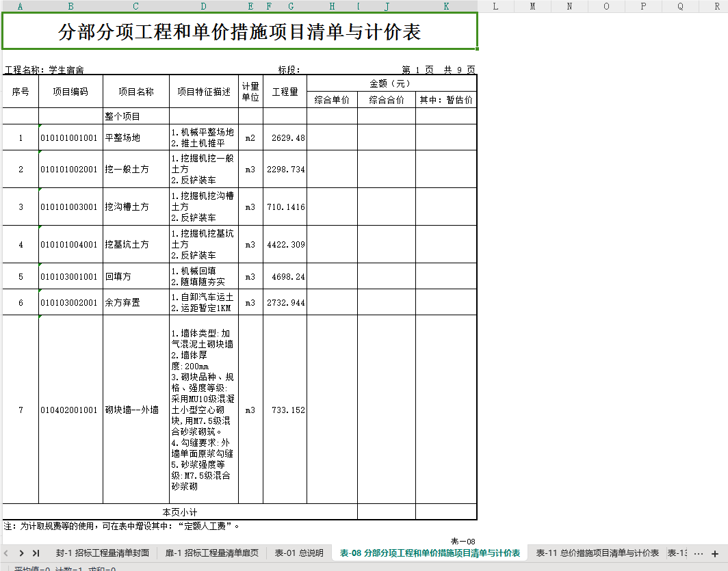Select code cell 010101003001
728x571 pixels.
point(70,207)
